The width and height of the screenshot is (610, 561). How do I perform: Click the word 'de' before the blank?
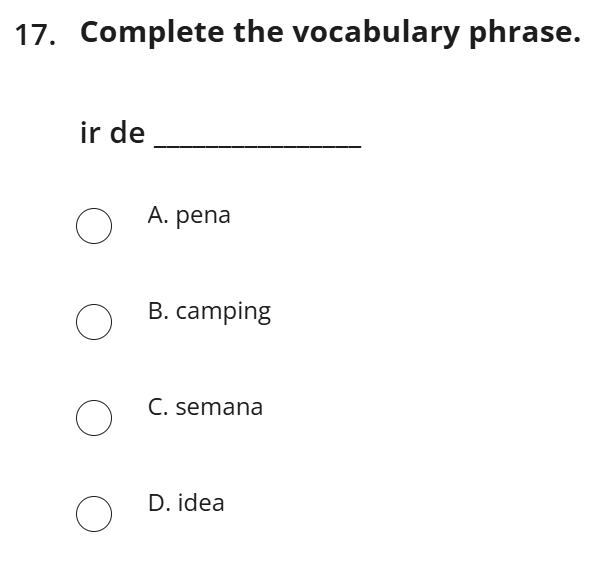[x=127, y=132]
